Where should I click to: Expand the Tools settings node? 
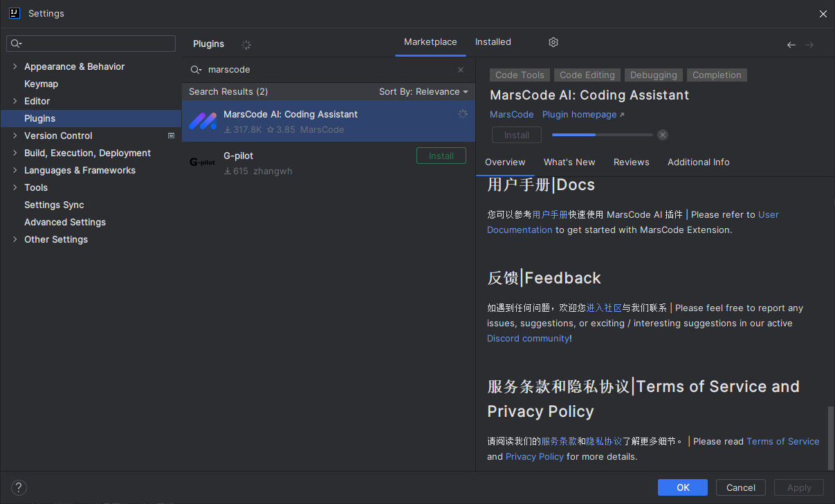(x=15, y=188)
